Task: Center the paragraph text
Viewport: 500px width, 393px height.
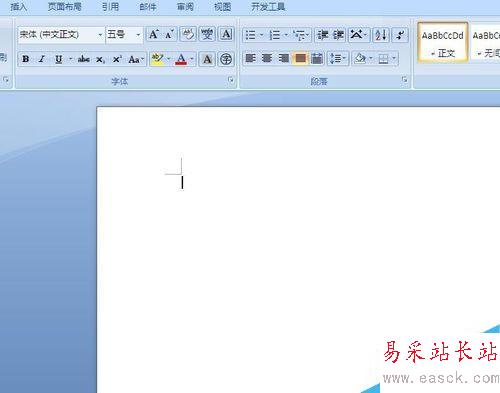Action: click(267, 59)
